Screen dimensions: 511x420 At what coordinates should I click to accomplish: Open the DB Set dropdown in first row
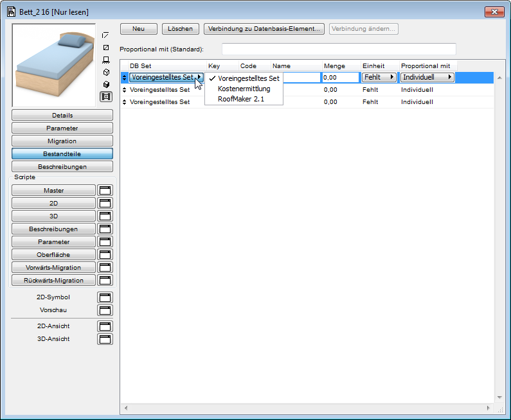coord(166,77)
